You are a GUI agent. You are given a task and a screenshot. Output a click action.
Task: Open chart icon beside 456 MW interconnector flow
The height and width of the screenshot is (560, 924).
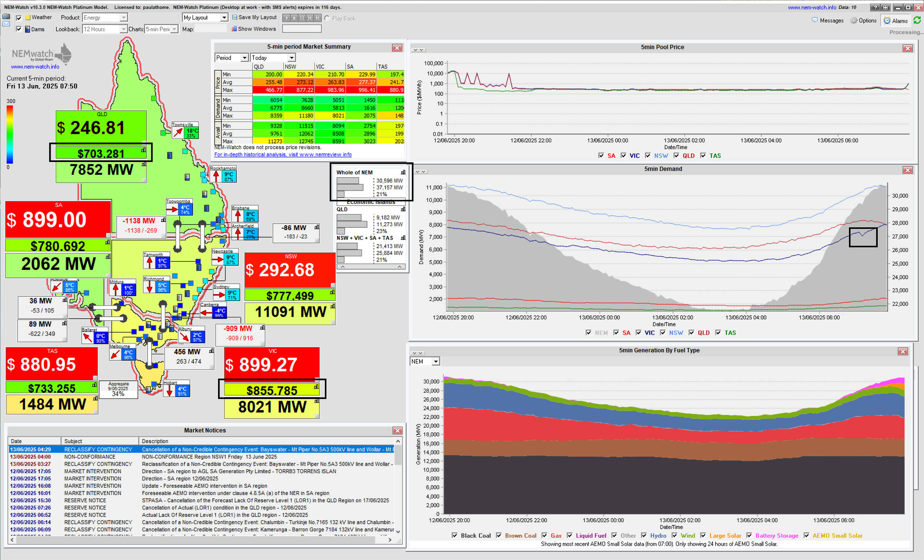(x=212, y=351)
